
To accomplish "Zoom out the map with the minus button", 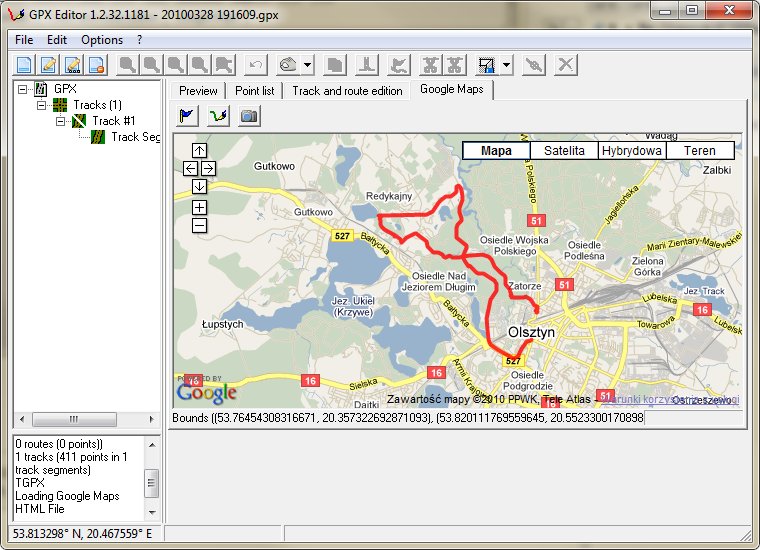I will 199,225.
